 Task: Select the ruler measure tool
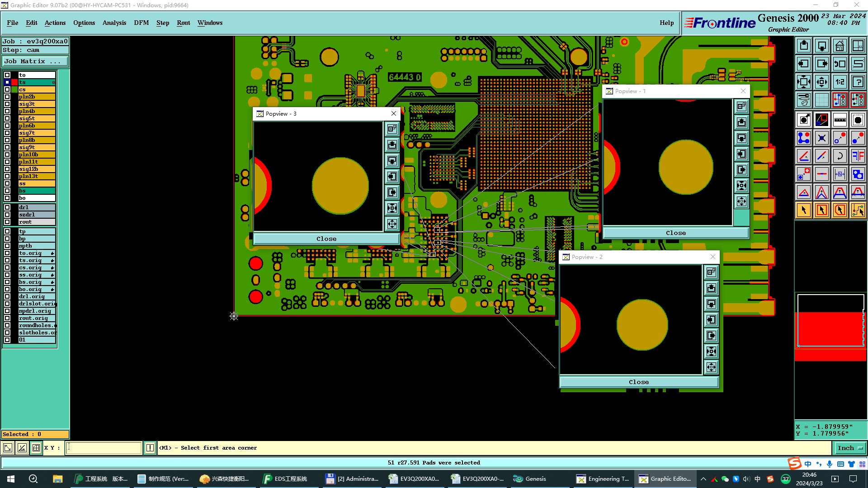pos(840,120)
